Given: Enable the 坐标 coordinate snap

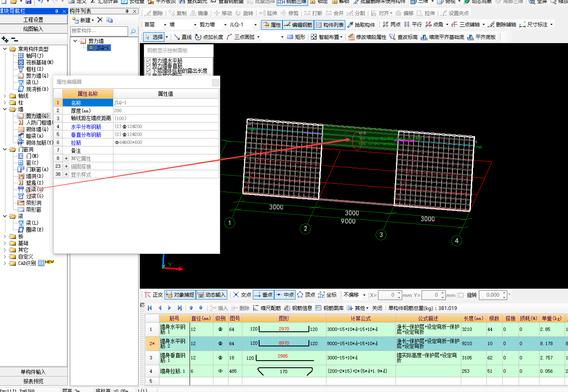Looking at the screenshot, I should tap(327, 295).
